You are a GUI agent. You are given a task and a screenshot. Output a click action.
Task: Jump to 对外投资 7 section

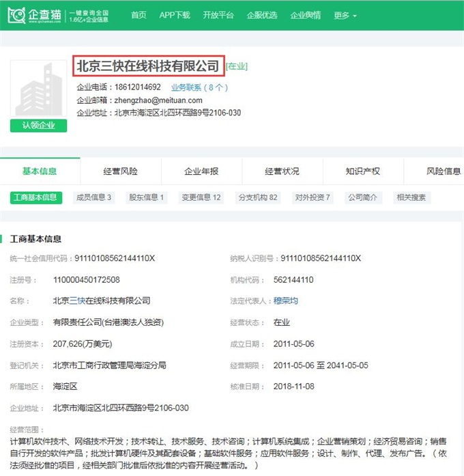tap(313, 197)
